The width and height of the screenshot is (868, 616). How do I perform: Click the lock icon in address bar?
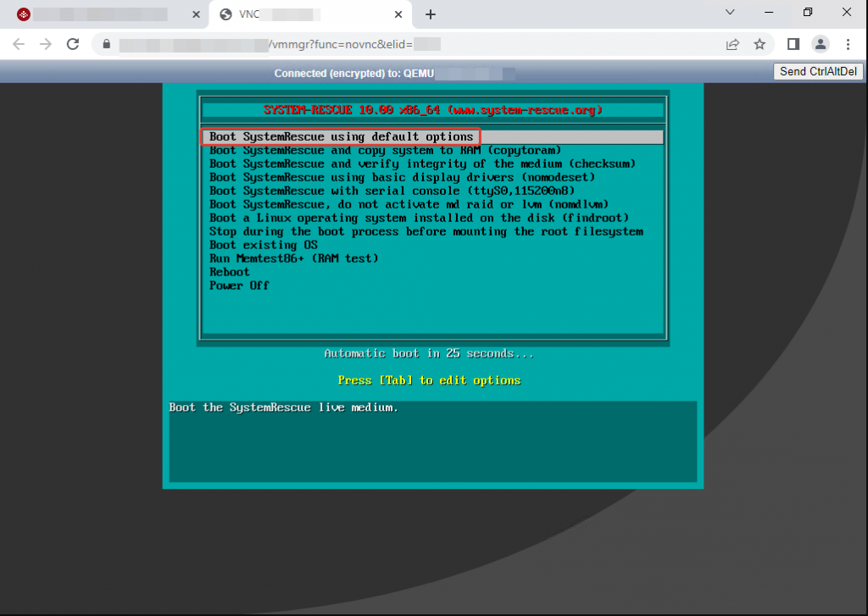pos(107,44)
